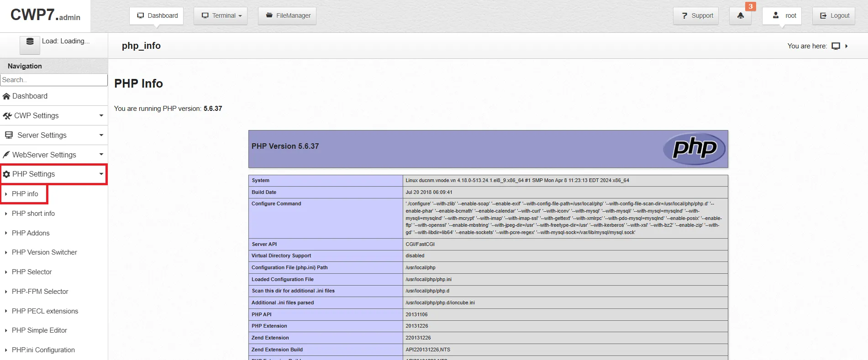Click the PHP Settings gear icon

pos(6,174)
